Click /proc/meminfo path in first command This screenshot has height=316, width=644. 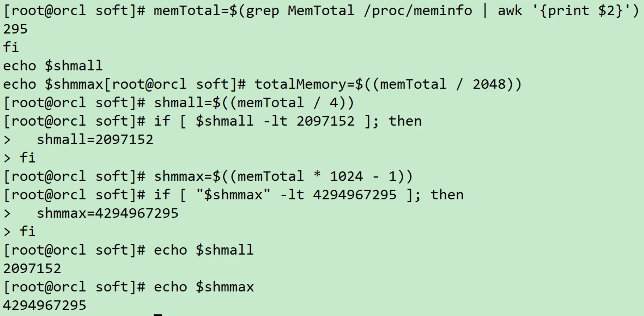[418, 11]
